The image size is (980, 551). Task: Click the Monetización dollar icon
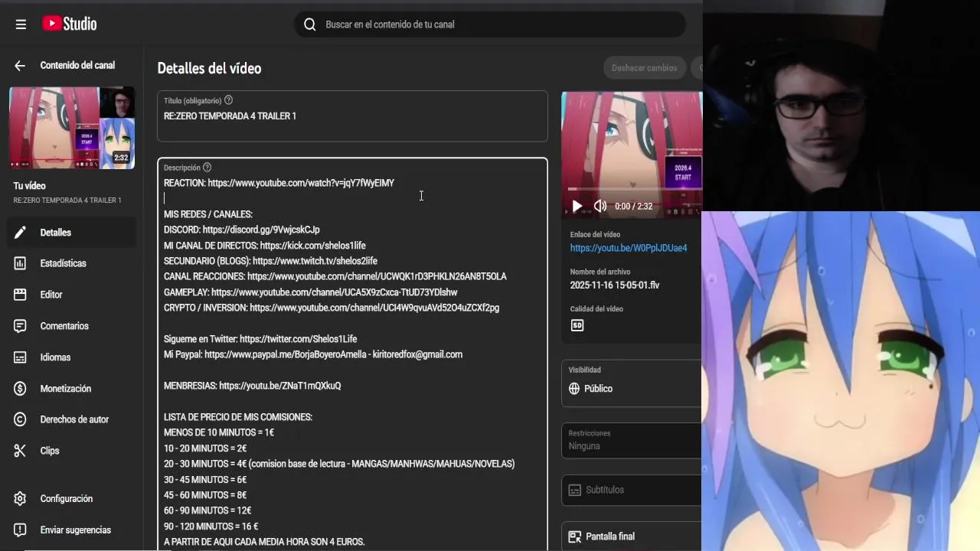[20, 389]
